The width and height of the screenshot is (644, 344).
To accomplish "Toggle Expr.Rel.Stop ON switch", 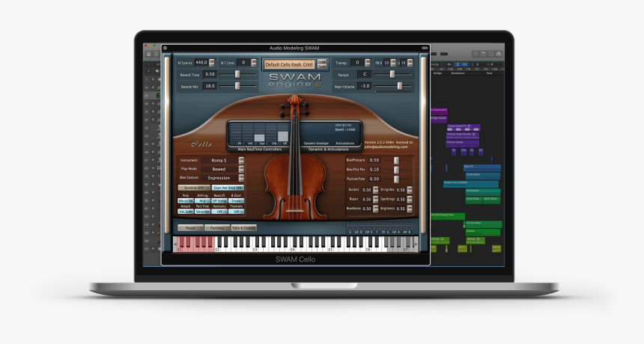I will tap(228, 188).
